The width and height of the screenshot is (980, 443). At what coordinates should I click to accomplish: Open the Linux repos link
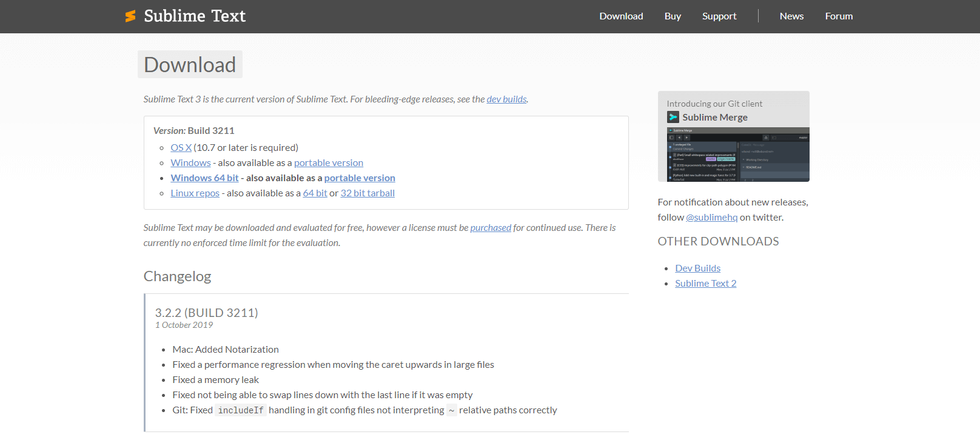coord(195,193)
